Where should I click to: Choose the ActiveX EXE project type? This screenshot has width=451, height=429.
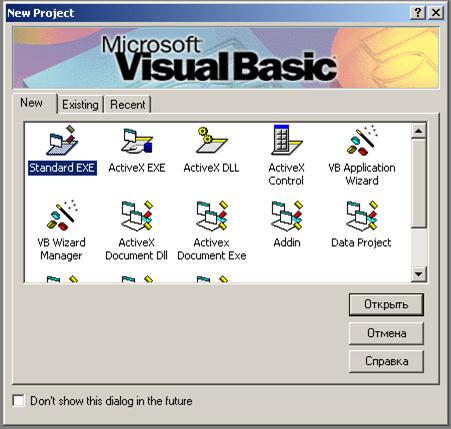[137, 141]
